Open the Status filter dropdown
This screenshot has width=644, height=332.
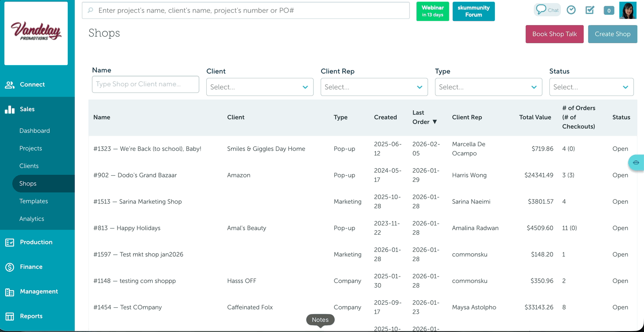[591, 87]
